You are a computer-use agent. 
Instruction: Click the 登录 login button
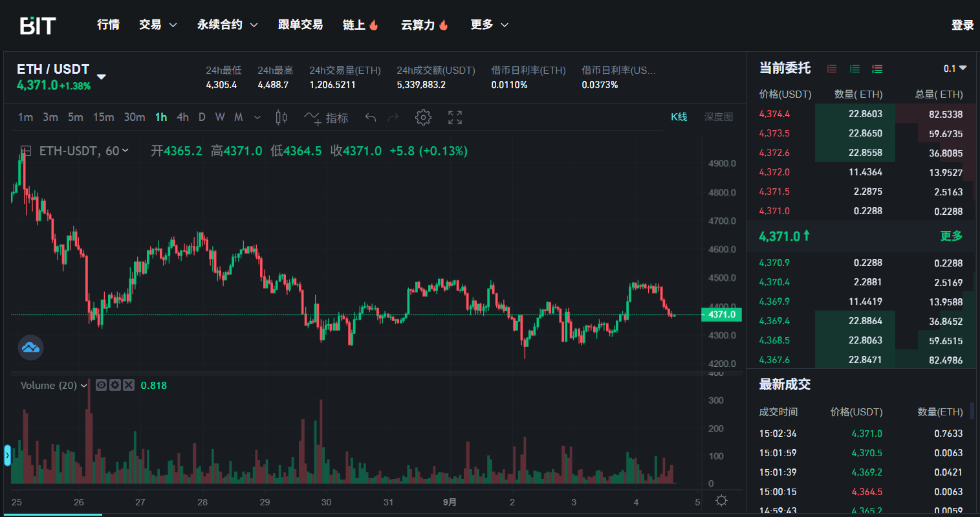click(962, 25)
